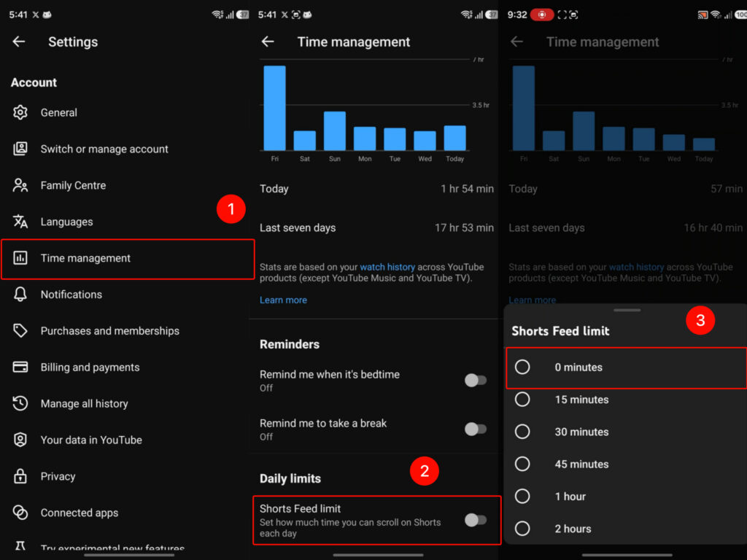The height and width of the screenshot is (560, 747).
Task: Tap back arrow on dimmed Time management screen
Action: pos(517,42)
